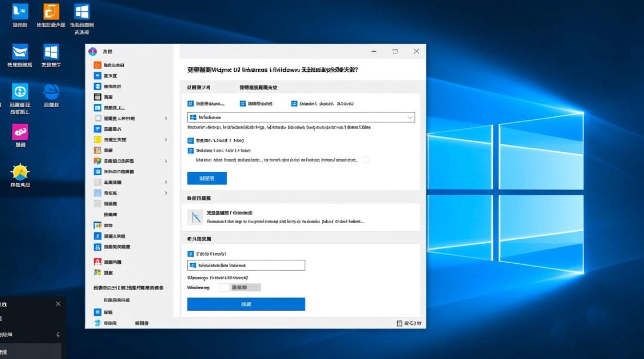
Task: Open the wide Windows-logo dropdown box
Action: (300, 117)
